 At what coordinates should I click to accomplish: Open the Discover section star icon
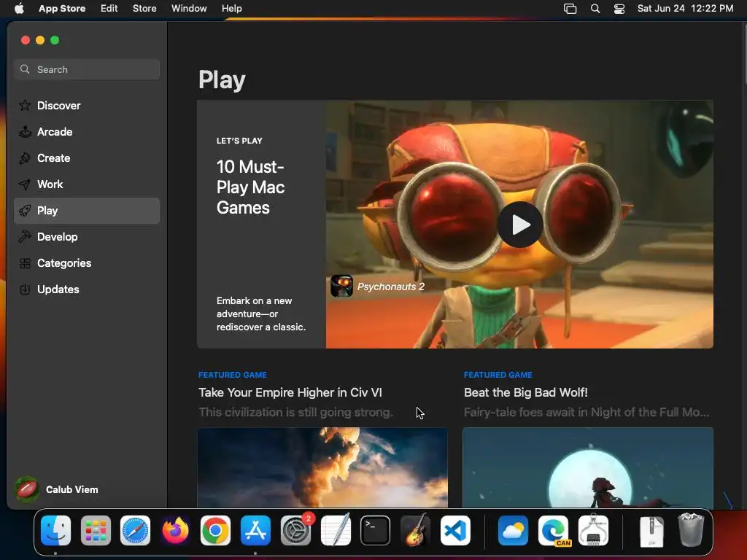click(25, 105)
